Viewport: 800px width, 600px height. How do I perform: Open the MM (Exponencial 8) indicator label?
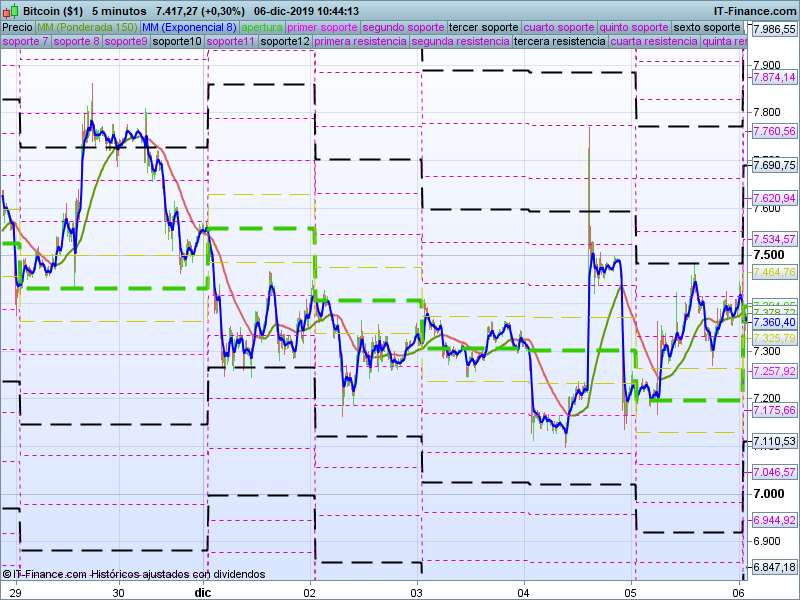coord(189,27)
